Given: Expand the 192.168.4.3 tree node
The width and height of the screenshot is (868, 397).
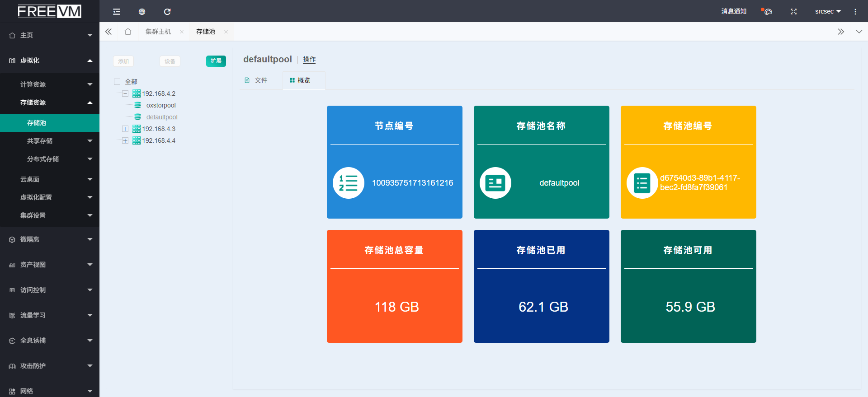Looking at the screenshot, I should 125,129.
